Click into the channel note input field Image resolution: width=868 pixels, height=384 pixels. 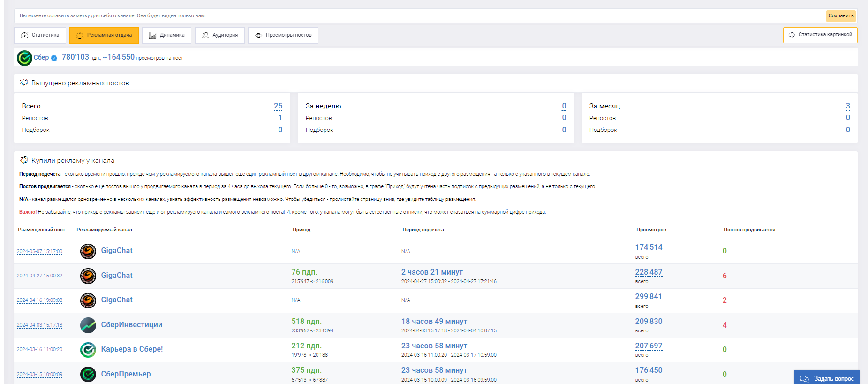click(x=417, y=16)
